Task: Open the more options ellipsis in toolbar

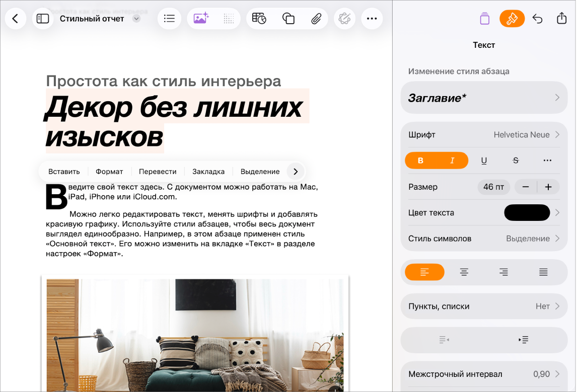Action: click(372, 19)
